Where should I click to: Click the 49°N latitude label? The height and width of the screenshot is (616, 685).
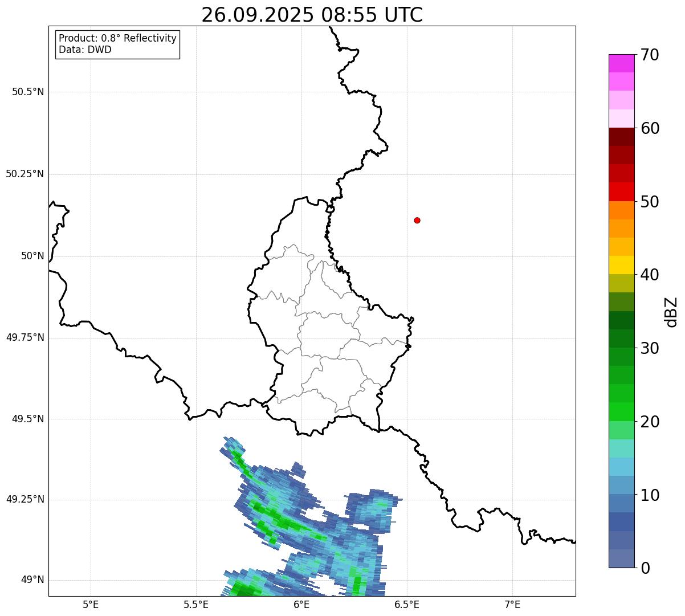pos(32,580)
